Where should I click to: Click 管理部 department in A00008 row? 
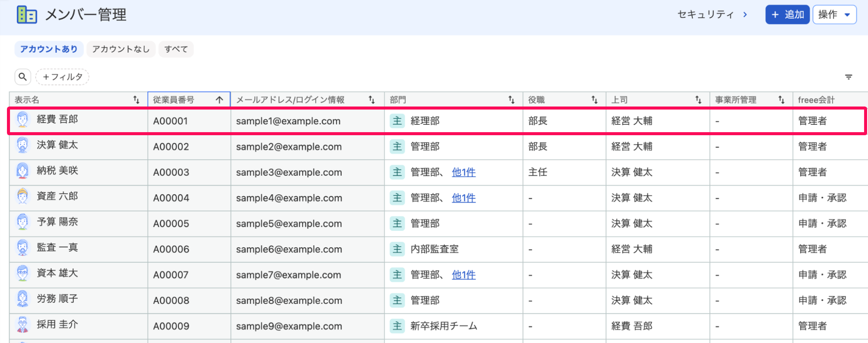click(x=425, y=300)
